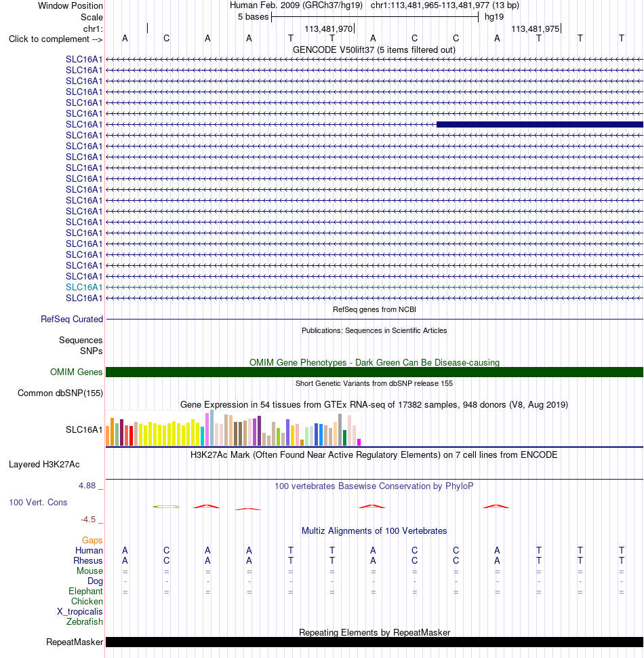Click the SNPs label under Sequences

(92, 351)
